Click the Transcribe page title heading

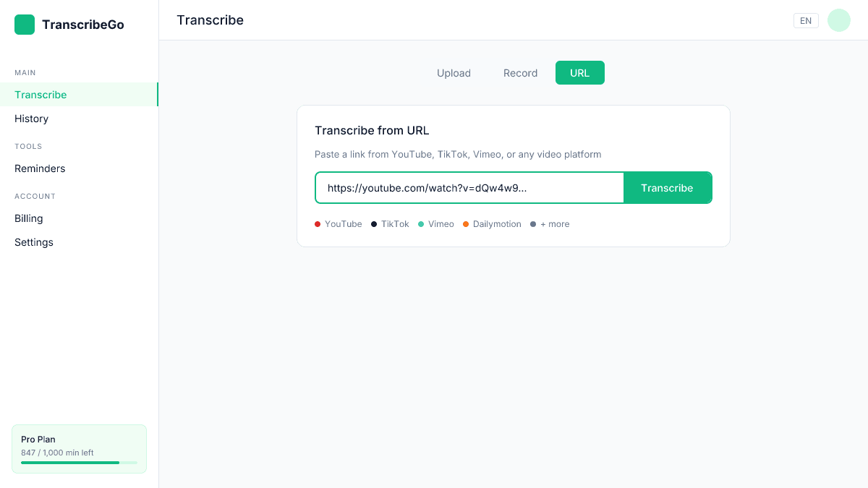[x=210, y=20]
